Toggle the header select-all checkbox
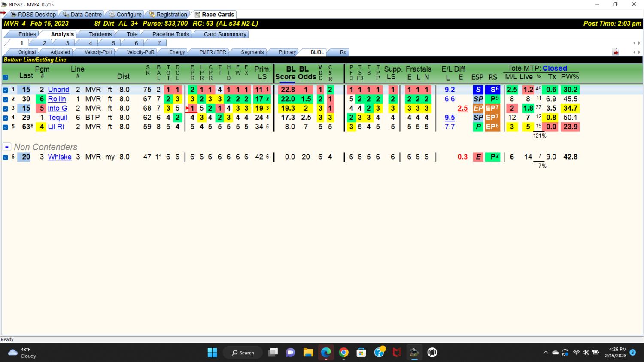 pyautogui.click(x=6, y=78)
